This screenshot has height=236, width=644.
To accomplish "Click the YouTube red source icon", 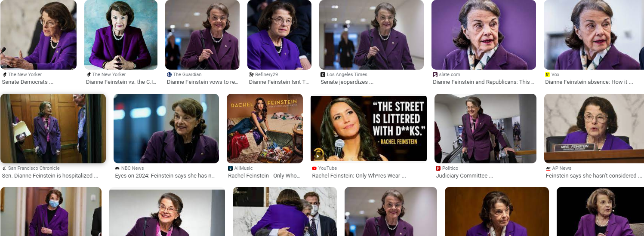I will click(314, 168).
